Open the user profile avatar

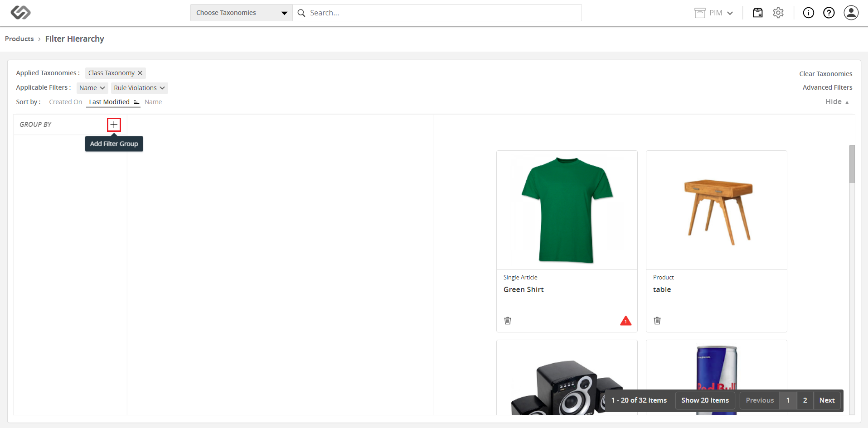[851, 13]
